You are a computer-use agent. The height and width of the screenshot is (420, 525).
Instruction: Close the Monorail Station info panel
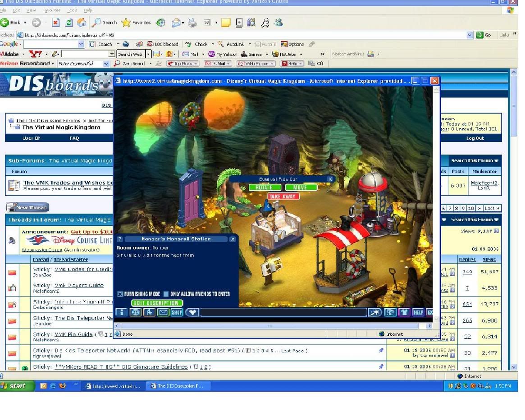233,239
